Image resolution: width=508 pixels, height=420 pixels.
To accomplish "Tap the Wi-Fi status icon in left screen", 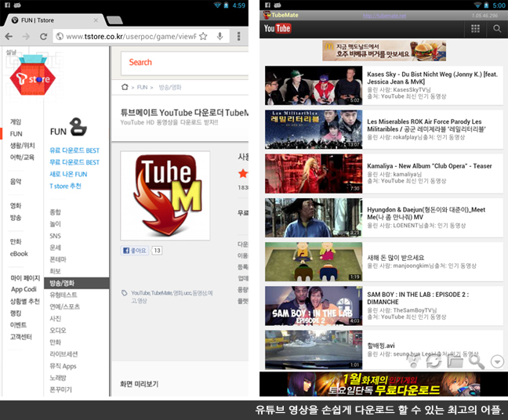I will (217, 5).
